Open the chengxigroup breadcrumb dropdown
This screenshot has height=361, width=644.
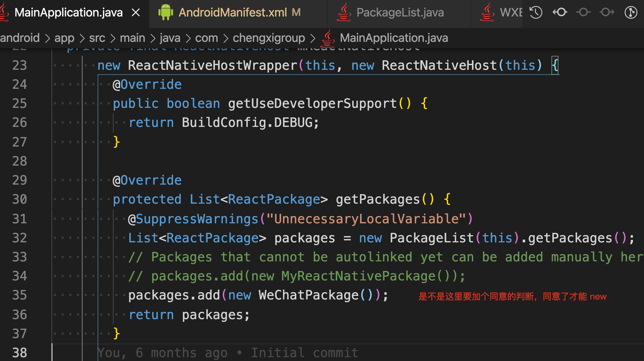269,38
